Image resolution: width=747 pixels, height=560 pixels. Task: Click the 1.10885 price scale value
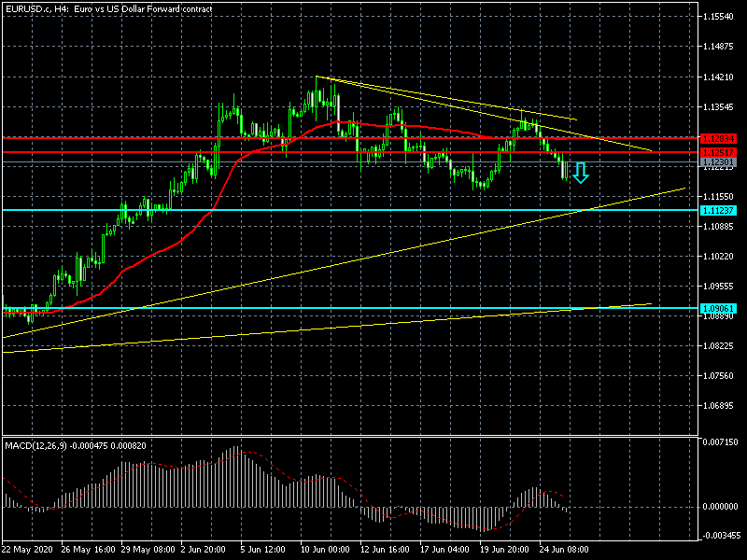(x=718, y=226)
